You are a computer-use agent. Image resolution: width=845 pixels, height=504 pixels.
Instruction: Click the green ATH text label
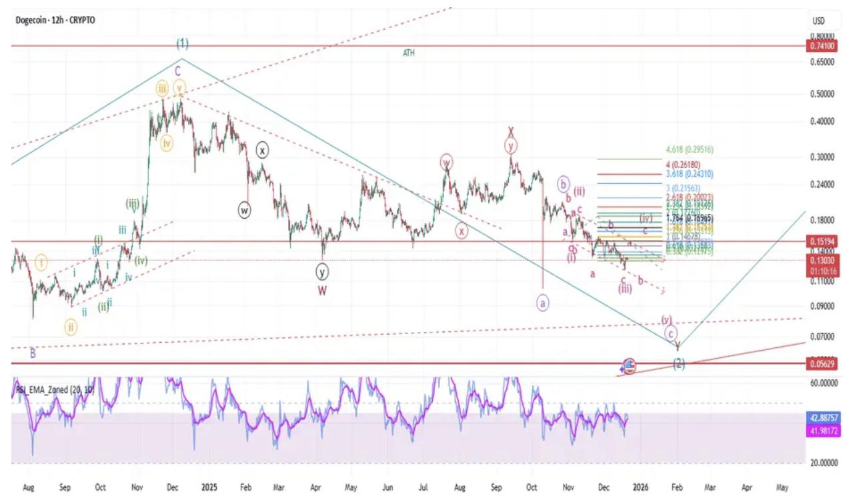point(409,53)
